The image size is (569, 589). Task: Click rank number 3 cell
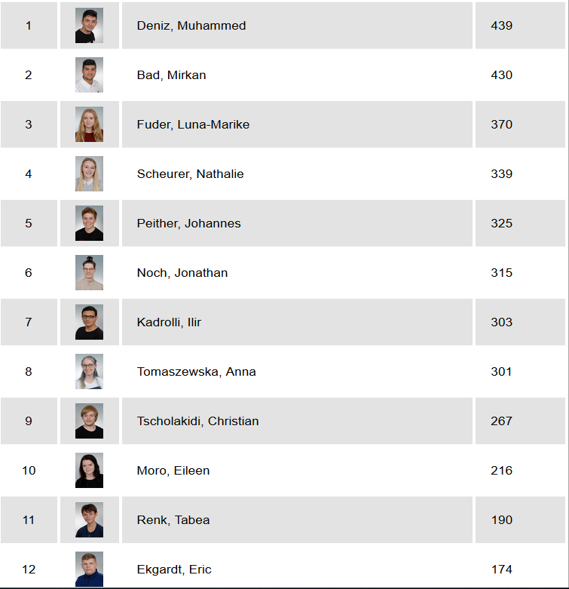29,124
